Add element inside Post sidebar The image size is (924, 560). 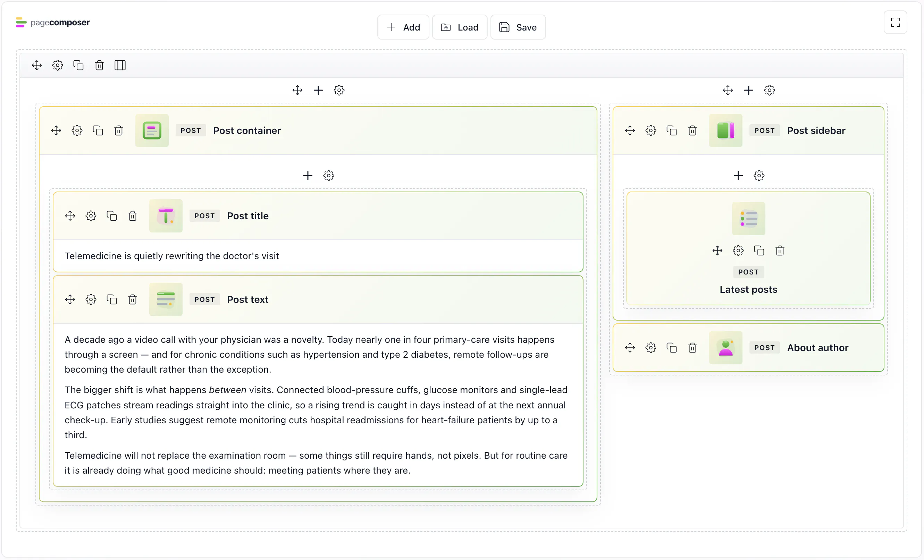point(738,176)
